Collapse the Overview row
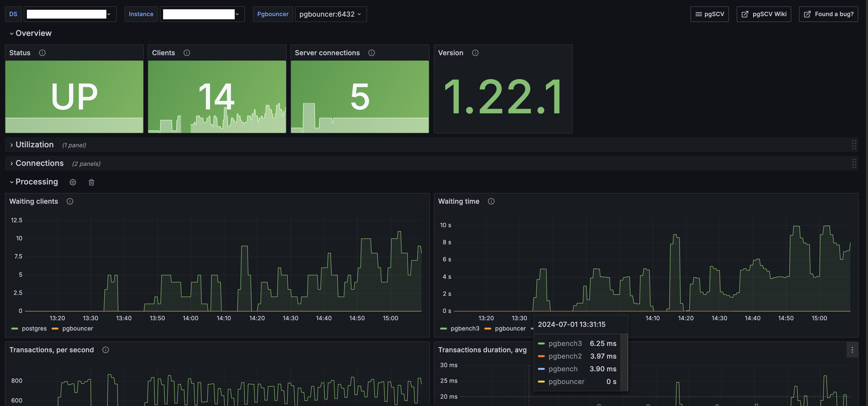The width and height of the screenshot is (868, 406). coord(33,33)
